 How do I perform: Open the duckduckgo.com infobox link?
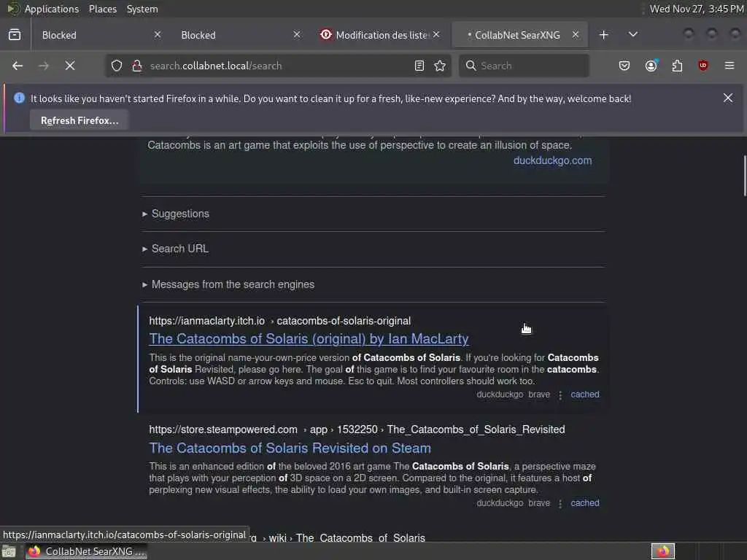[x=553, y=160]
